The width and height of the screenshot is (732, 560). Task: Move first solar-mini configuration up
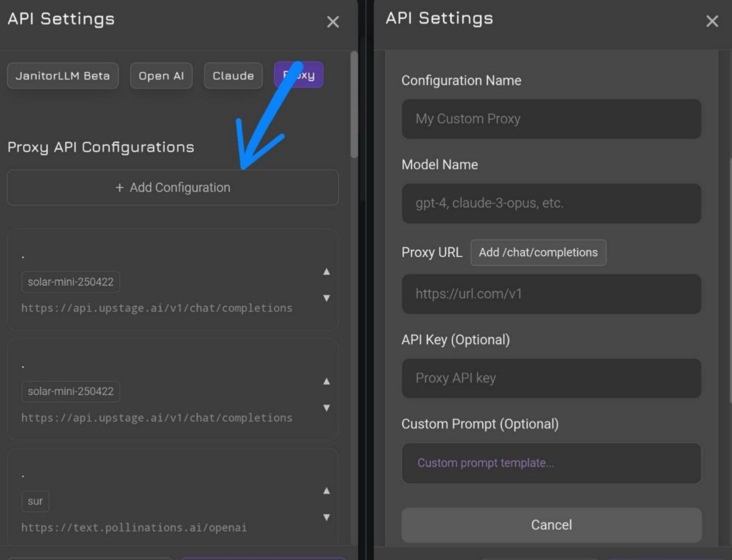pos(327,272)
